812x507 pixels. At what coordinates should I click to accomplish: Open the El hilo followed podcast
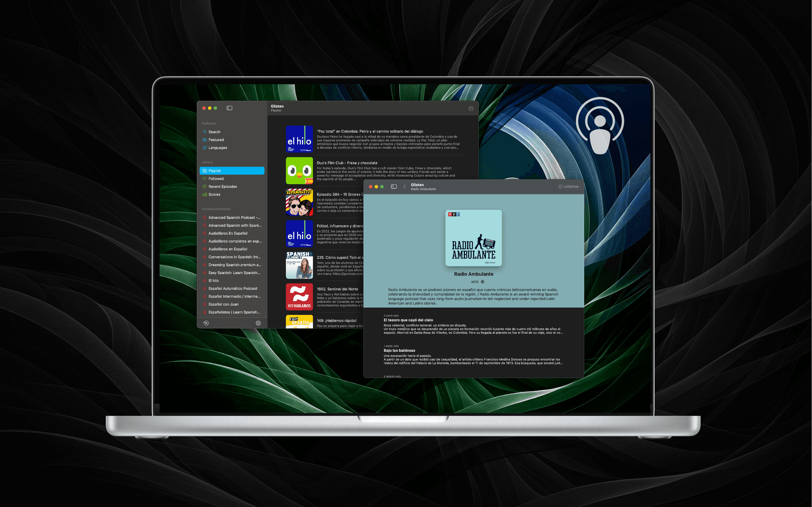coord(213,281)
